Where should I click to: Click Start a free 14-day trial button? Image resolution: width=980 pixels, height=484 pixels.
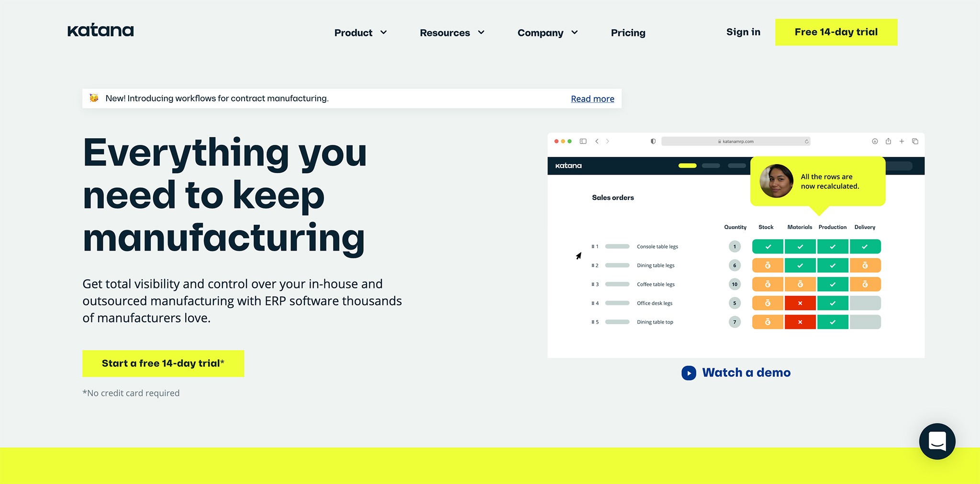tap(163, 363)
